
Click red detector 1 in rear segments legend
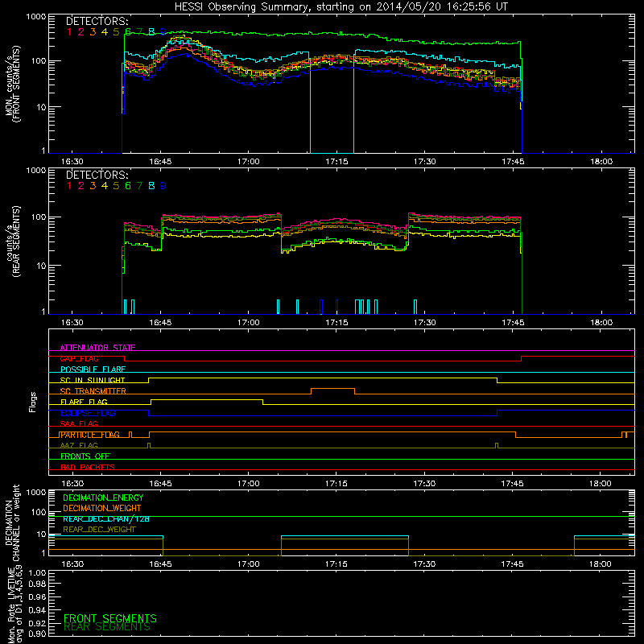click(x=69, y=186)
